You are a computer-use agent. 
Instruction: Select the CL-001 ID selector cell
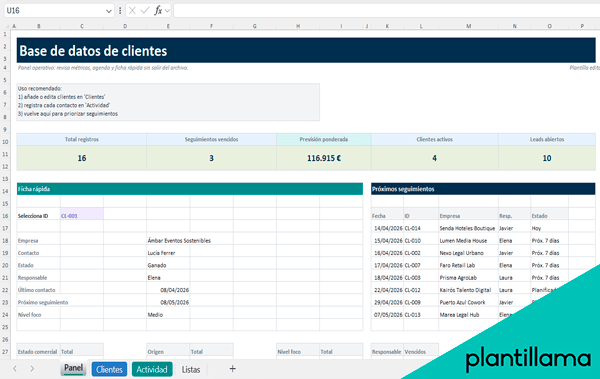click(x=82, y=216)
